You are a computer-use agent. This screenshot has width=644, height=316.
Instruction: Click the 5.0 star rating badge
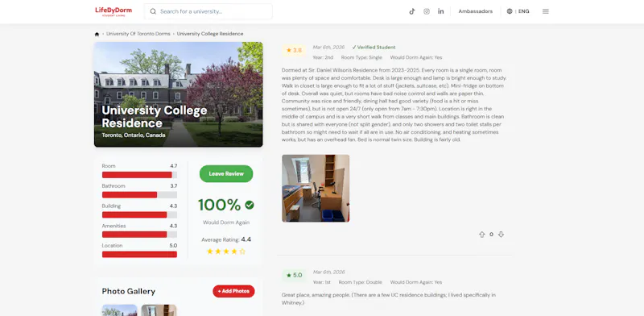294,275
